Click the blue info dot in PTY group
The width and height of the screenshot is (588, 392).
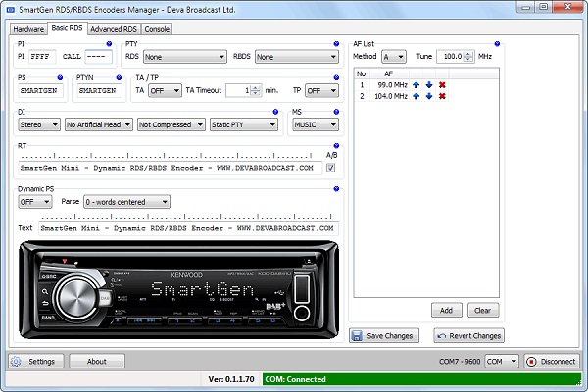pos(336,44)
